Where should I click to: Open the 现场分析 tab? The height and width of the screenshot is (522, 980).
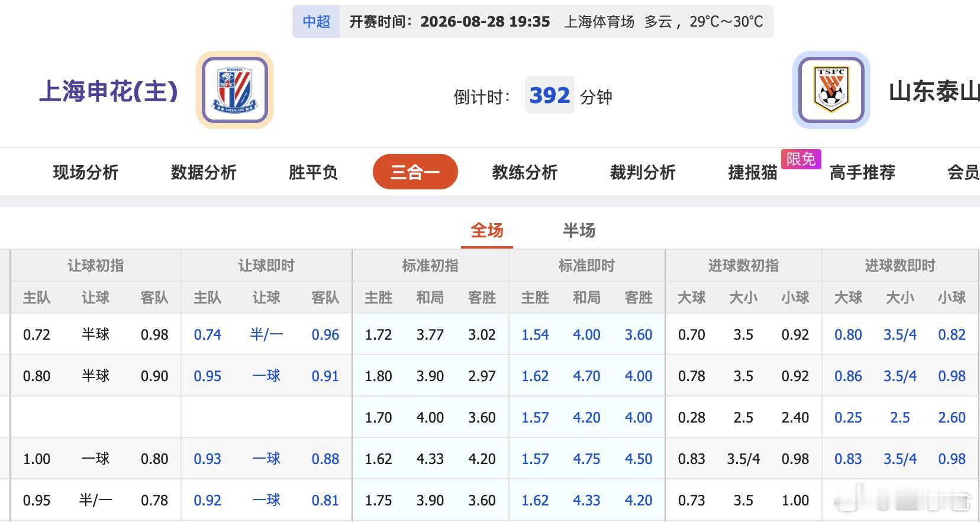pyautogui.click(x=86, y=172)
